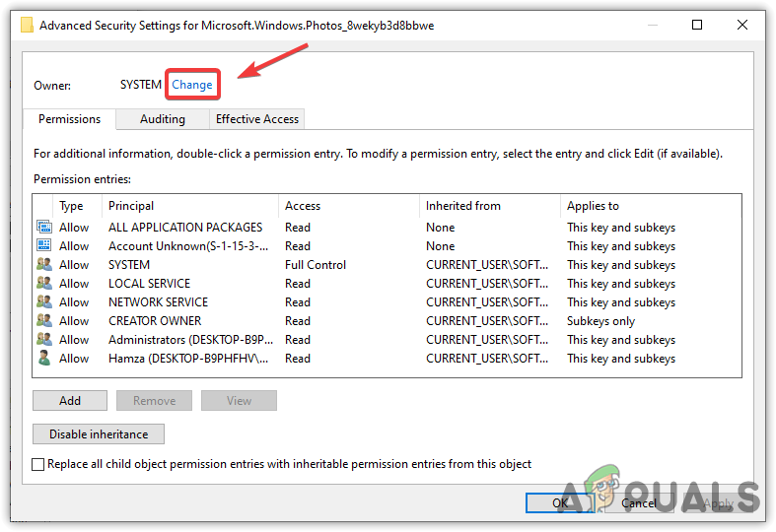Select the CREATOR OWNER entry
The height and width of the screenshot is (532, 776).
155,321
